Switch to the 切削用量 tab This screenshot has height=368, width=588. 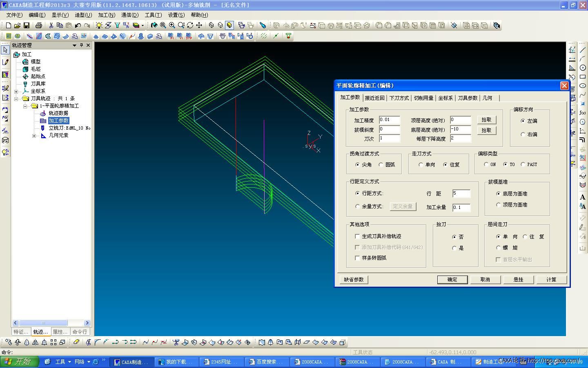point(423,98)
